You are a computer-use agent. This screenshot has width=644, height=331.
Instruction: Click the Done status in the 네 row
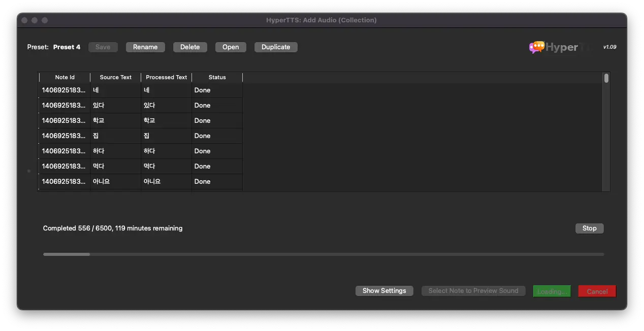click(217, 90)
